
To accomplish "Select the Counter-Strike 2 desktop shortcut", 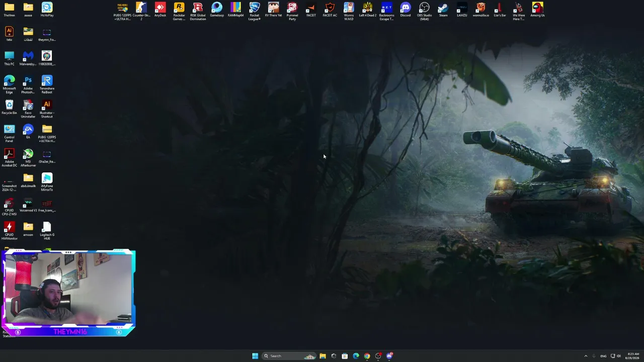I will coord(141,11).
